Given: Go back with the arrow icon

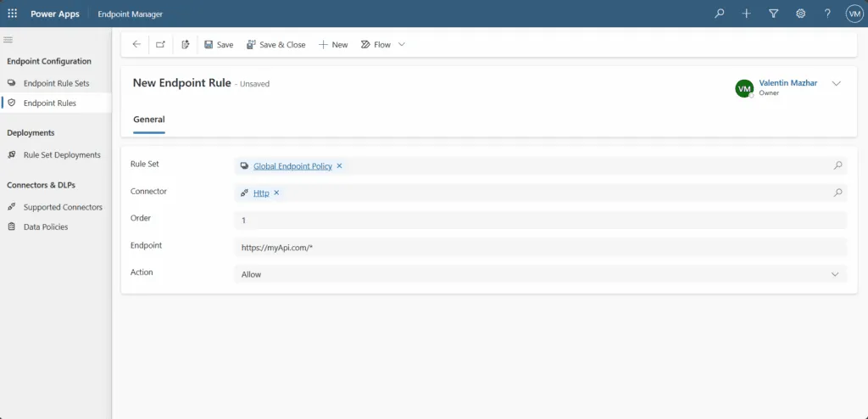Looking at the screenshot, I should click(x=136, y=44).
